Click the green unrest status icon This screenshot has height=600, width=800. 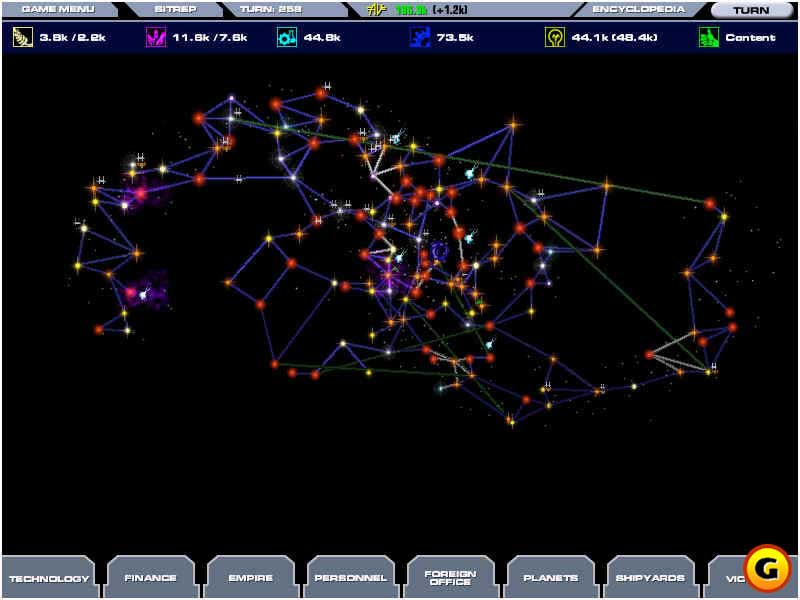click(x=708, y=38)
